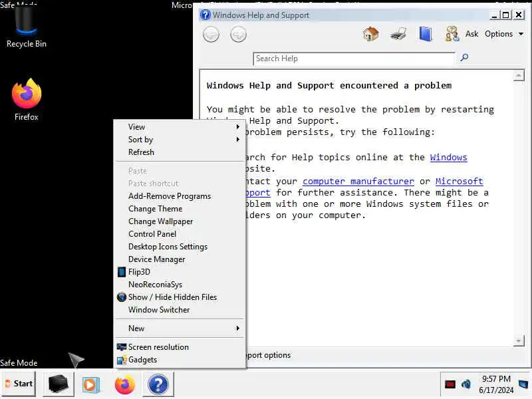This screenshot has height=399, width=532.
Task: Click Help scrollbar up arrow
Action: pos(519,76)
